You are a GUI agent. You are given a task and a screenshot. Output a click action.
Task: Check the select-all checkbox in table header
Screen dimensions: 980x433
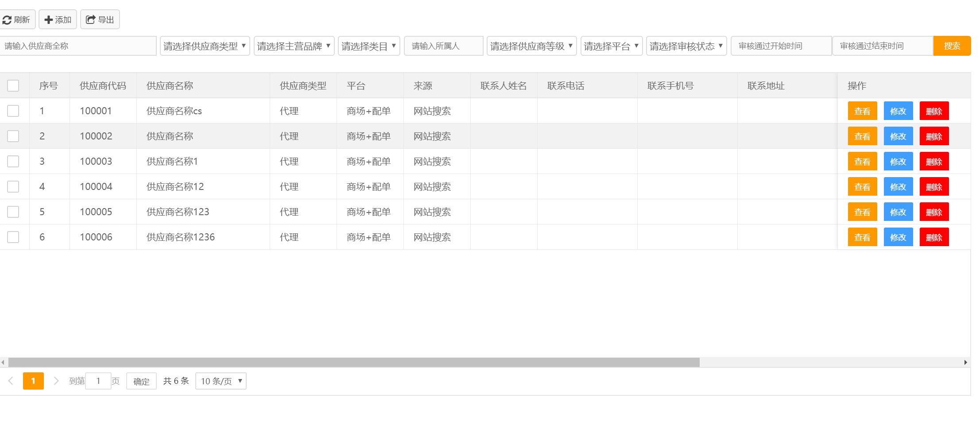pyautogui.click(x=13, y=85)
